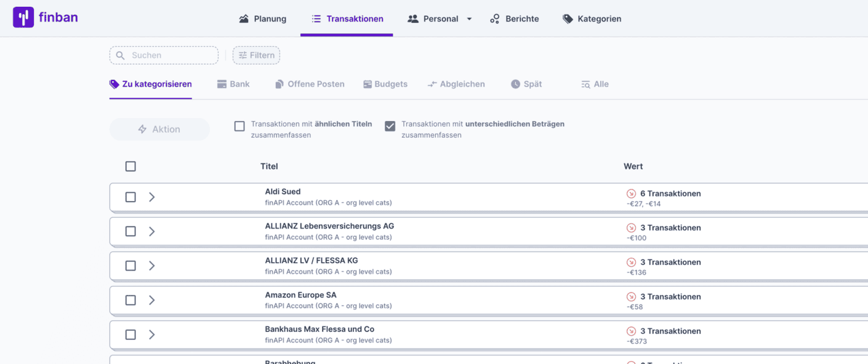Click the Offene Posten documents icon
The width and height of the screenshot is (868, 364).
click(279, 84)
